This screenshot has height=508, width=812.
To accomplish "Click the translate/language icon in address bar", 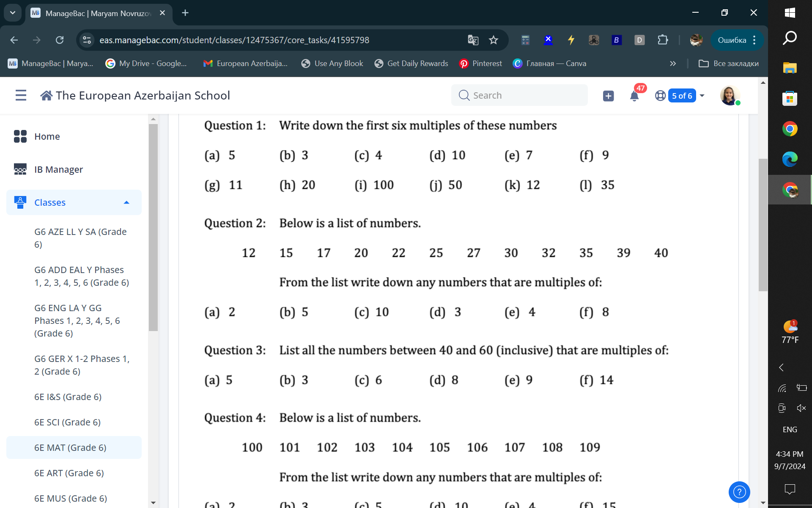I will tap(473, 40).
